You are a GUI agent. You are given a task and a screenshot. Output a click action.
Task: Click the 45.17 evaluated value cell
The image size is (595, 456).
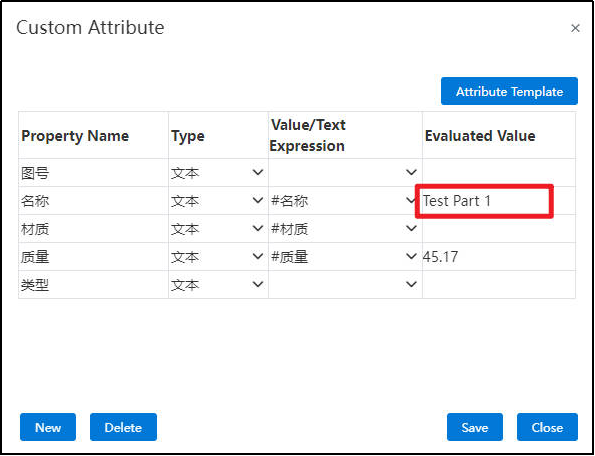[499, 257]
